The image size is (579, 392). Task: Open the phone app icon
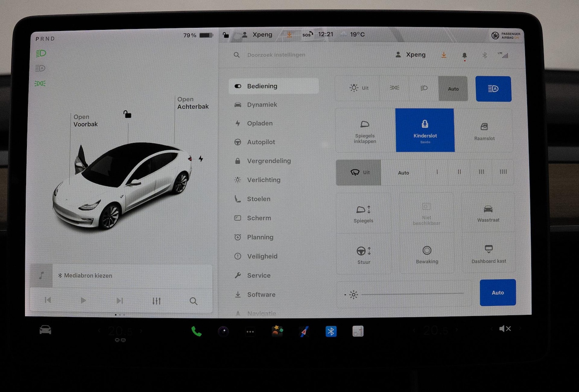coord(196,332)
